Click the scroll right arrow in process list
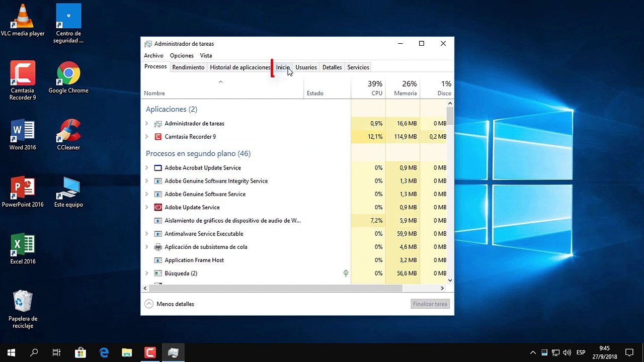 [442, 288]
